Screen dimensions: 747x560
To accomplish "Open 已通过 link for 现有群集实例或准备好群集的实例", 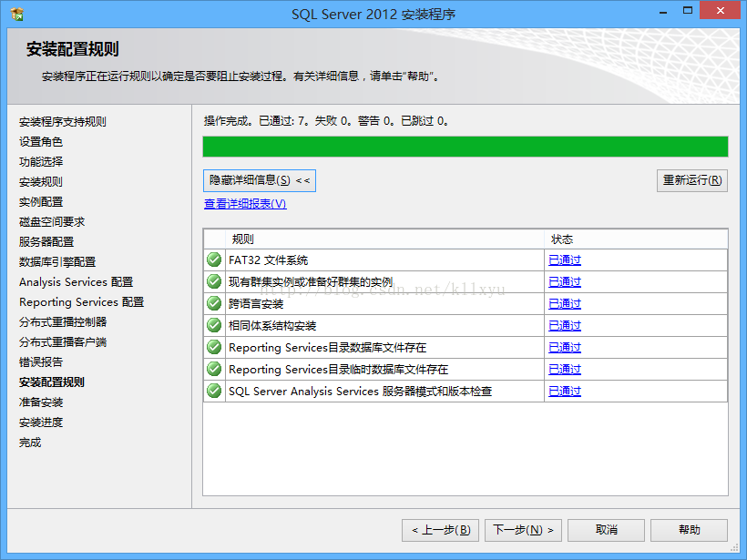I will [565, 282].
